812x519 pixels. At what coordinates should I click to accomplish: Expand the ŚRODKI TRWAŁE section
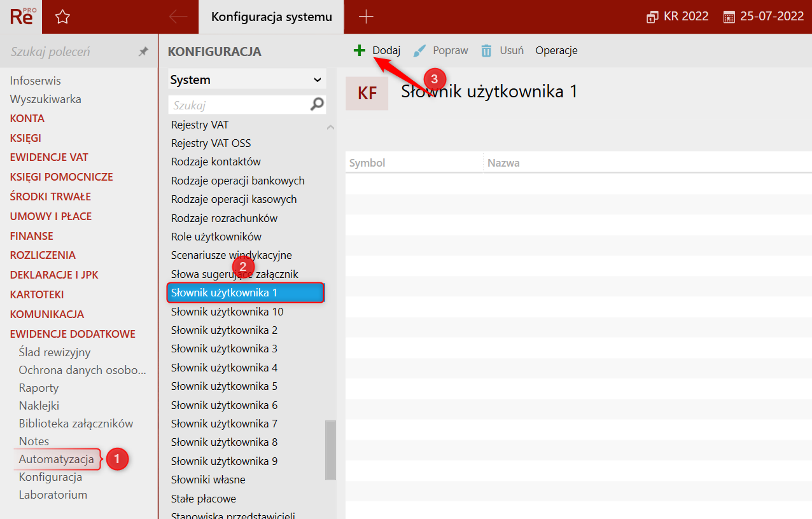[50, 197]
